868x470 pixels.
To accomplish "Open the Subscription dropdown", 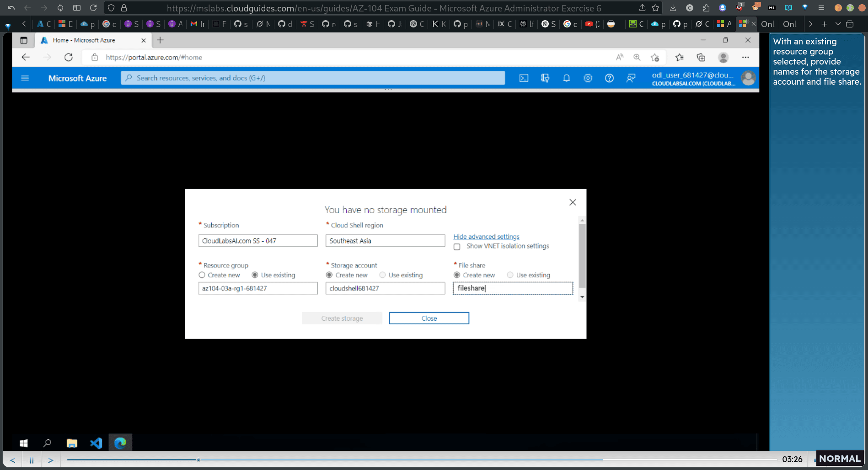I will point(258,241).
